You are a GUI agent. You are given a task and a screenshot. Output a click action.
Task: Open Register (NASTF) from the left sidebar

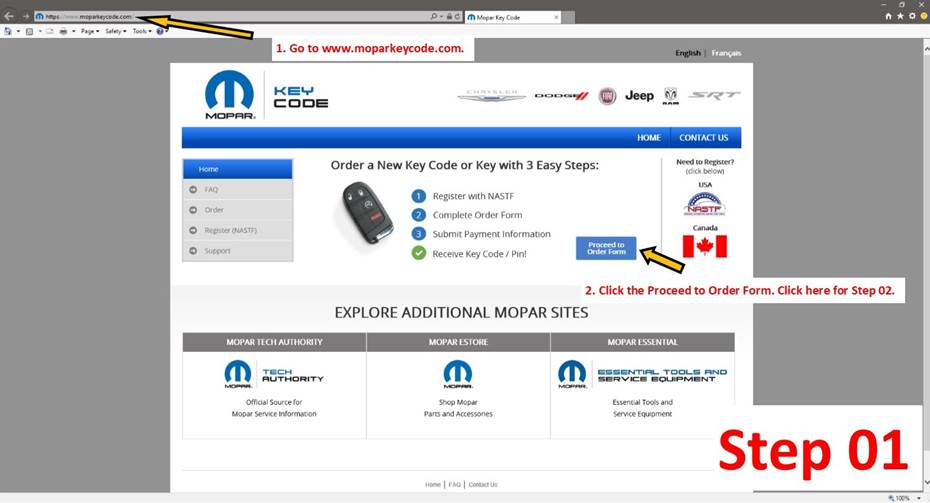[237, 230]
